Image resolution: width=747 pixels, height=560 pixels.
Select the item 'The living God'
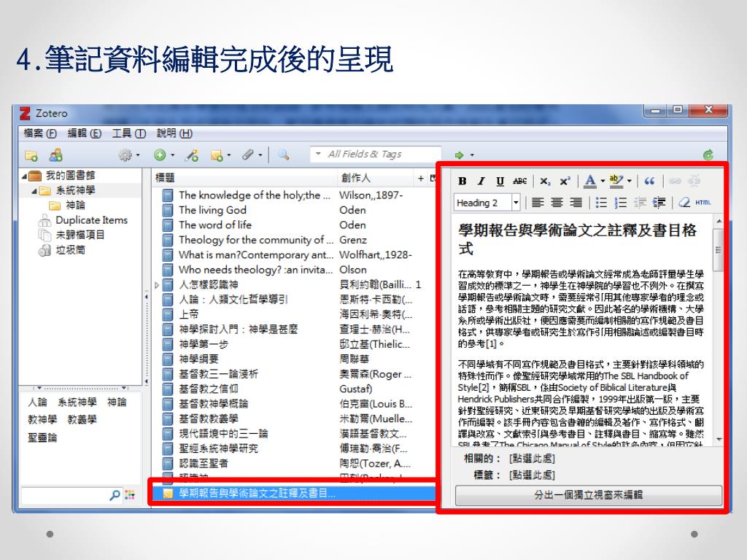[294, 210]
